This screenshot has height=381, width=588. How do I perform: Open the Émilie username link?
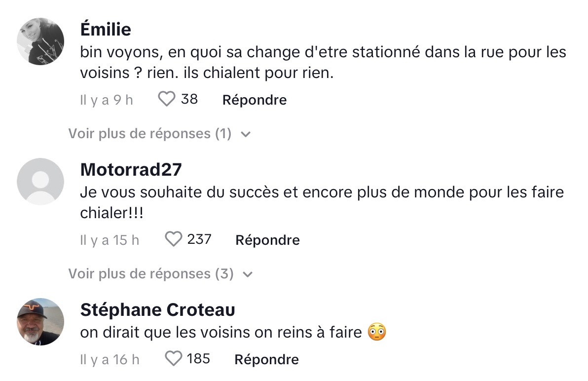tap(106, 29)
